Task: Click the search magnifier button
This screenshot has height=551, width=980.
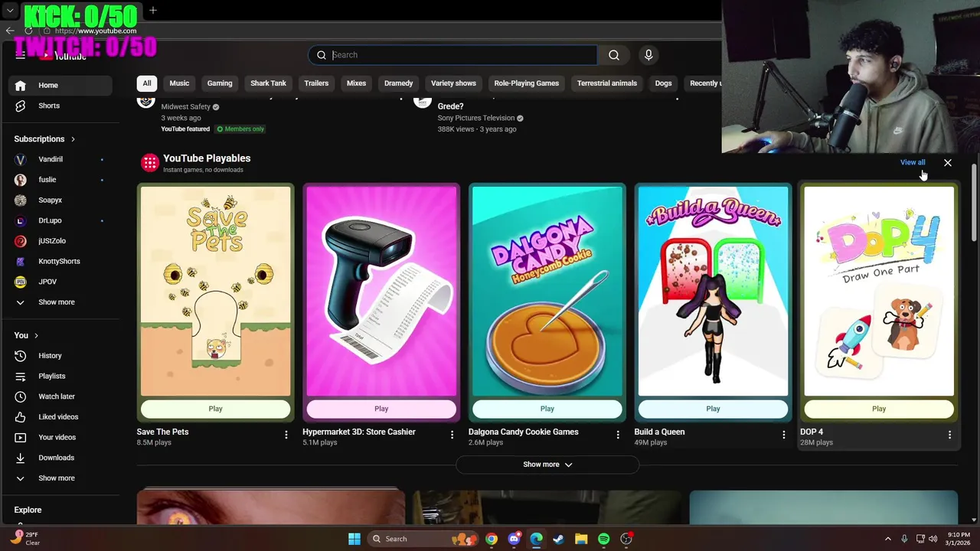Action: (x=614, y=55)
